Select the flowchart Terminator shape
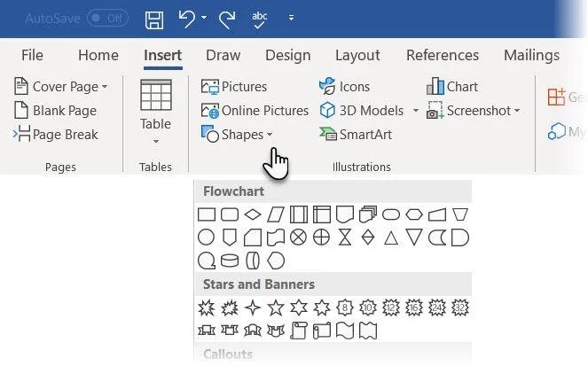This screenshot has width=588, height=366. coord(391,214)
